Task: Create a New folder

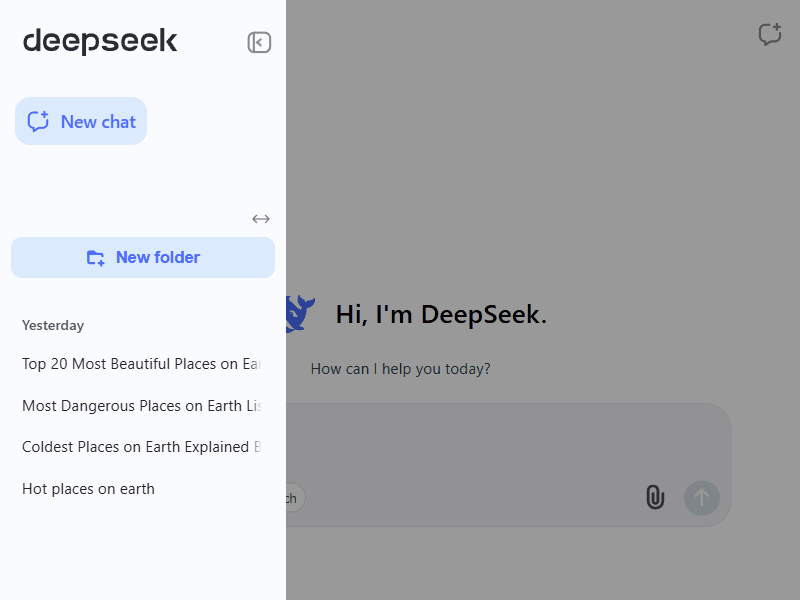Action: 143,258
